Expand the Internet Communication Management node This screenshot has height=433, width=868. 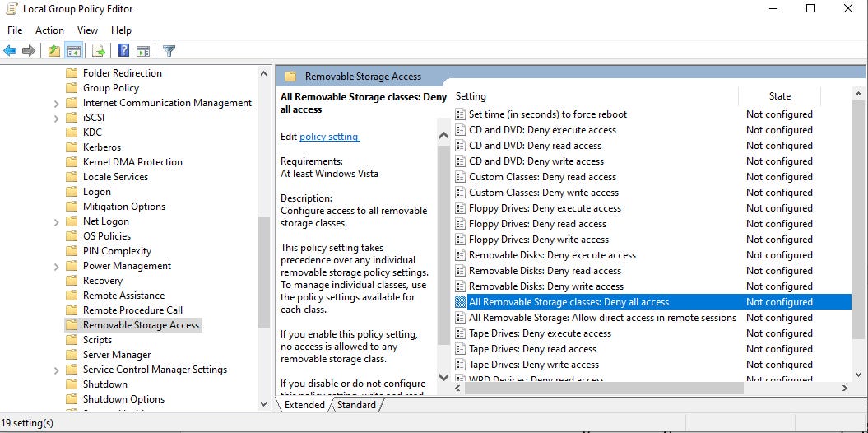coord(56,104)
